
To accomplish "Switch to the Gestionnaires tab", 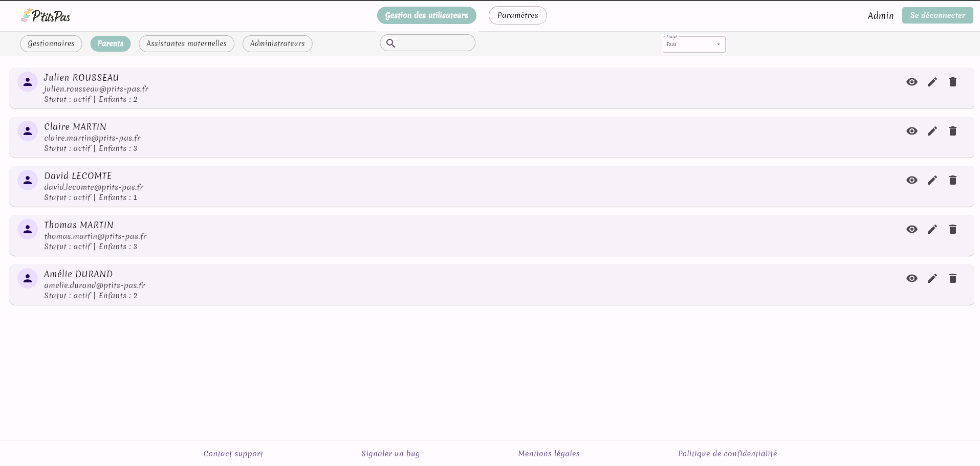I will click(51, 43).
